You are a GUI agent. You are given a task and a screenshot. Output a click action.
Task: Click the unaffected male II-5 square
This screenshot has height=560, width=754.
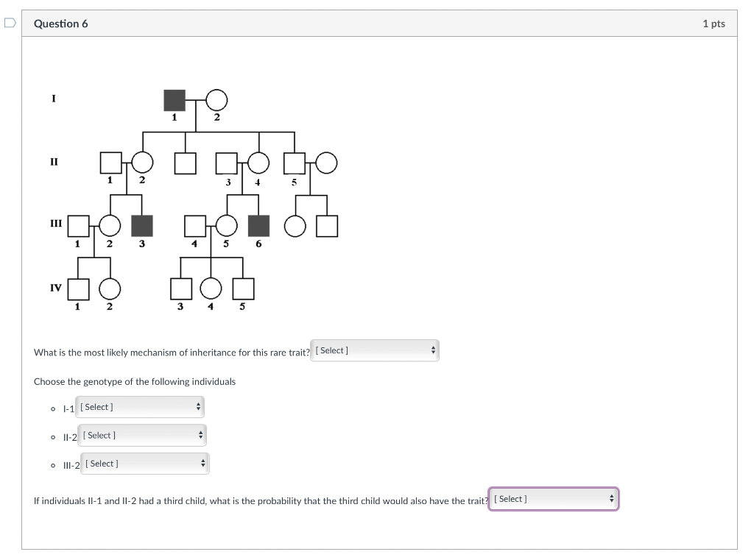click(x=294, y=163)
